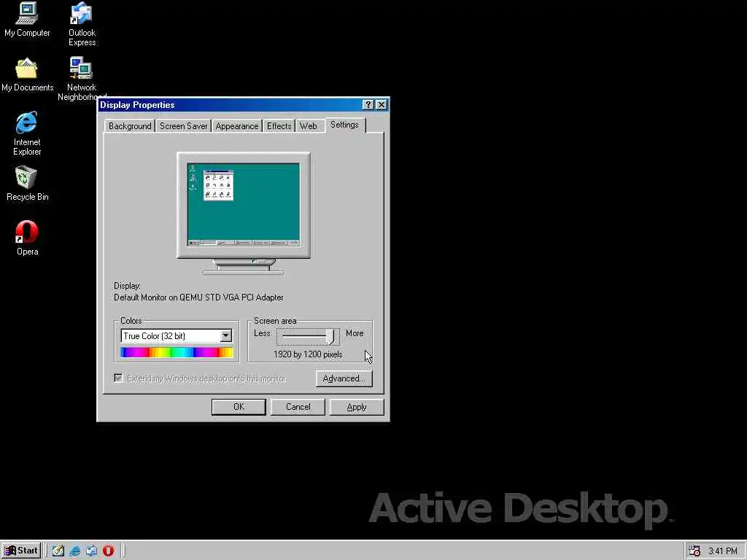747x560 pixels.
Task: Click the dialog help question-mark button
Action: click(x=368, y=105)
